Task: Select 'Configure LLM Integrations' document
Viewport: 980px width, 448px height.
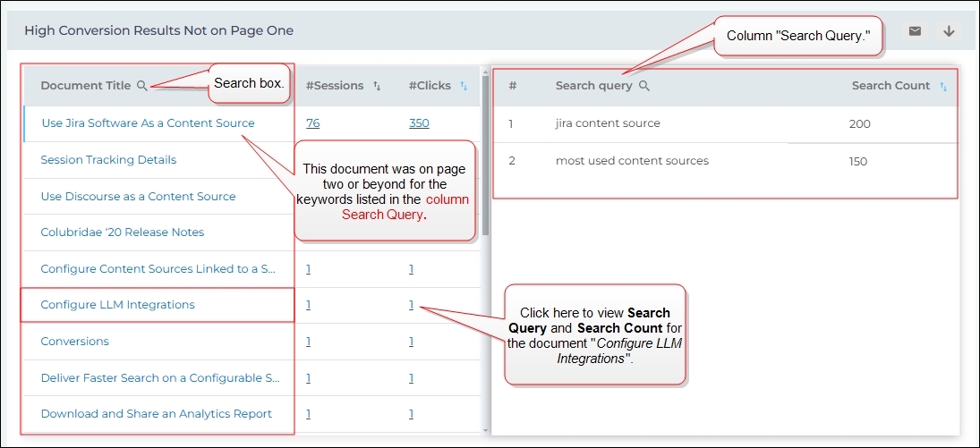Action: point(117,305)
